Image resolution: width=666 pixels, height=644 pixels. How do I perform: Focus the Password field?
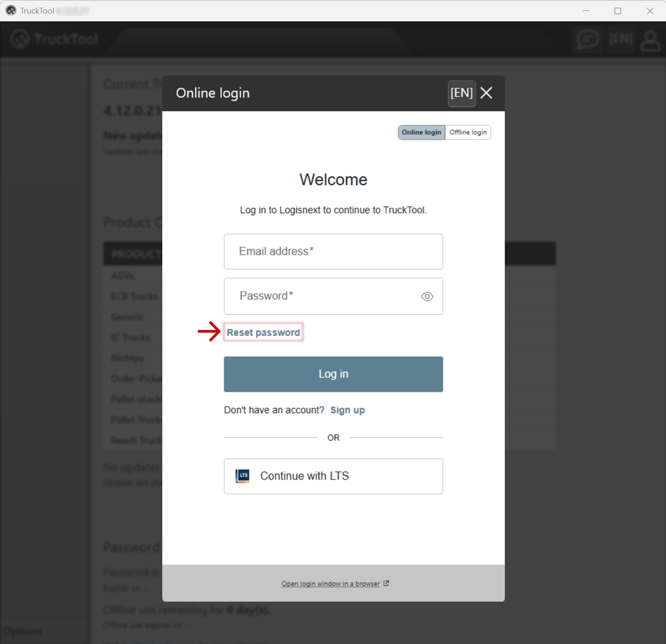333,296
